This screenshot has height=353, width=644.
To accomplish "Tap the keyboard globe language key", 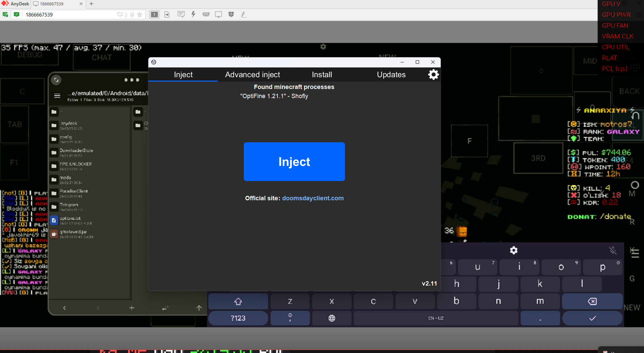I will (332, 318).
